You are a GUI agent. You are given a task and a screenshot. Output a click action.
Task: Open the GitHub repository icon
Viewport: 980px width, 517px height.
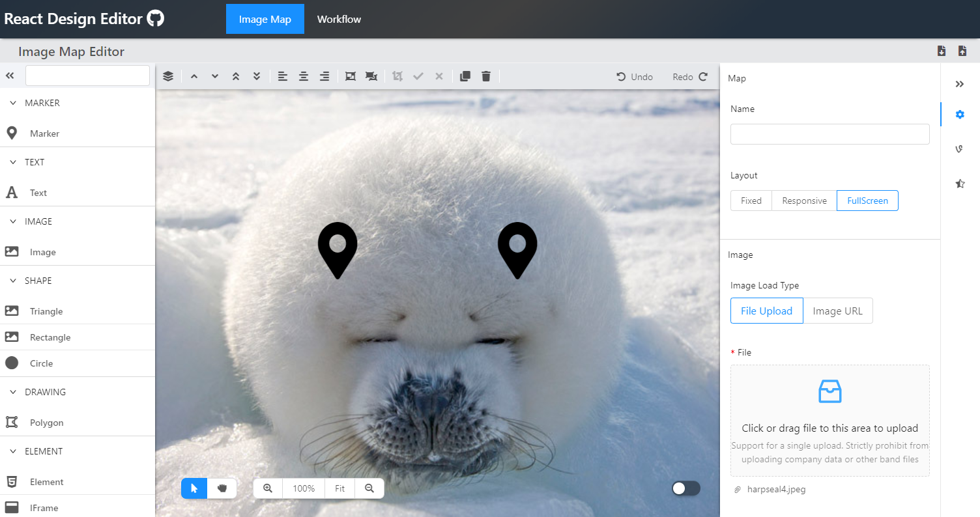pyautogui.click(x=155, y=18)
